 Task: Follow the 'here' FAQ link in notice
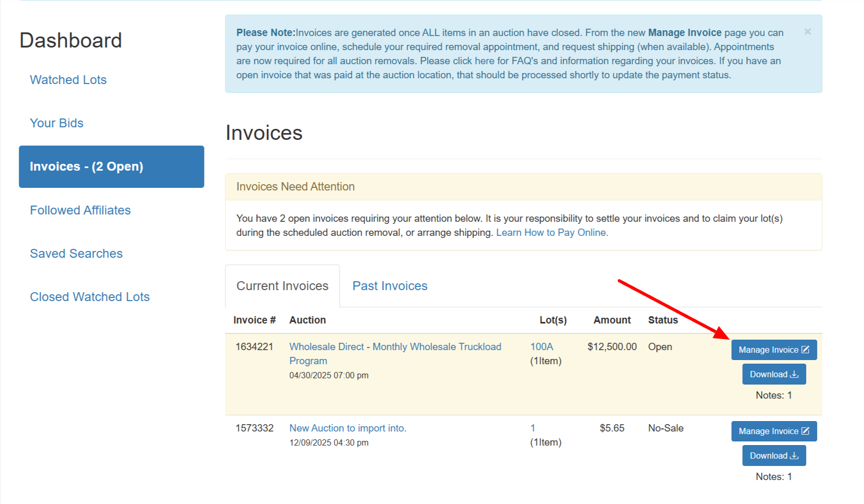click(x=484, y=61)
